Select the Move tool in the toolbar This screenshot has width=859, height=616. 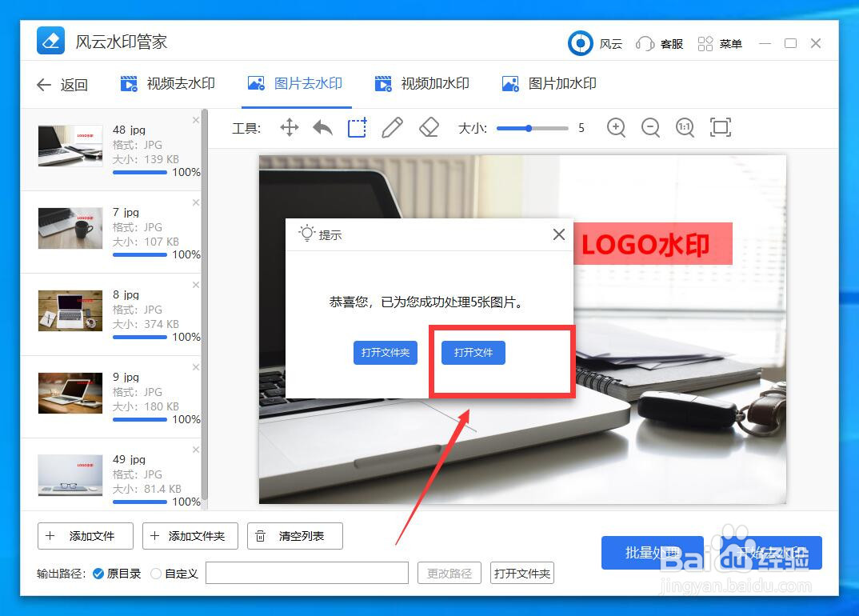click(289, 127)
